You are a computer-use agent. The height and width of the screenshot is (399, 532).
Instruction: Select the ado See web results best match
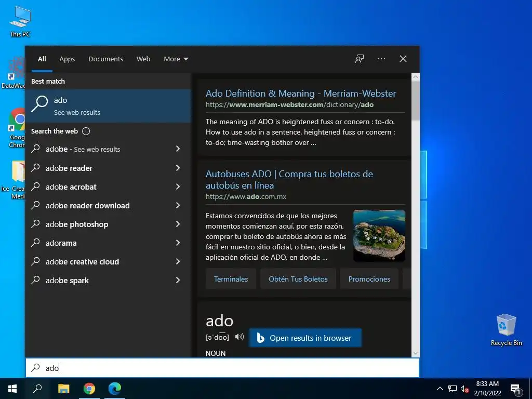(x=109, y=106)
